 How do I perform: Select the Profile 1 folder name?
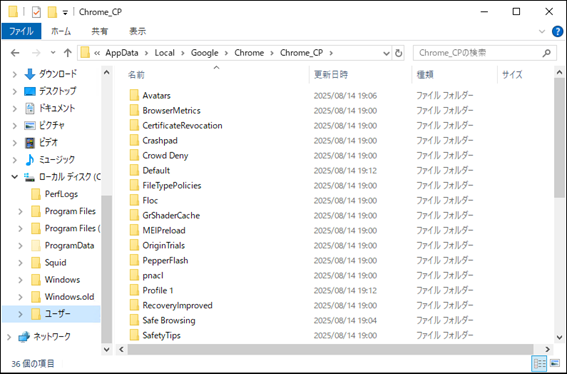point(158,290)
